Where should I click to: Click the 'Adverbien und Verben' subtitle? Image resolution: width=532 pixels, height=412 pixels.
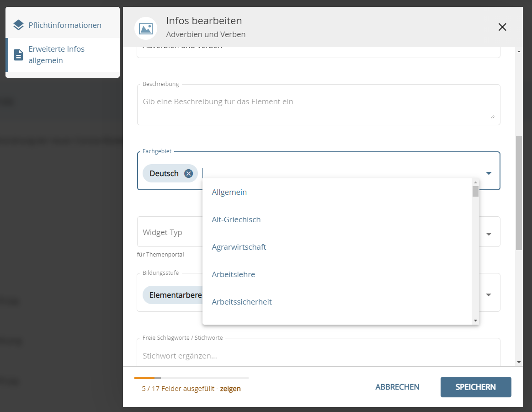click(x=206, y=34)
